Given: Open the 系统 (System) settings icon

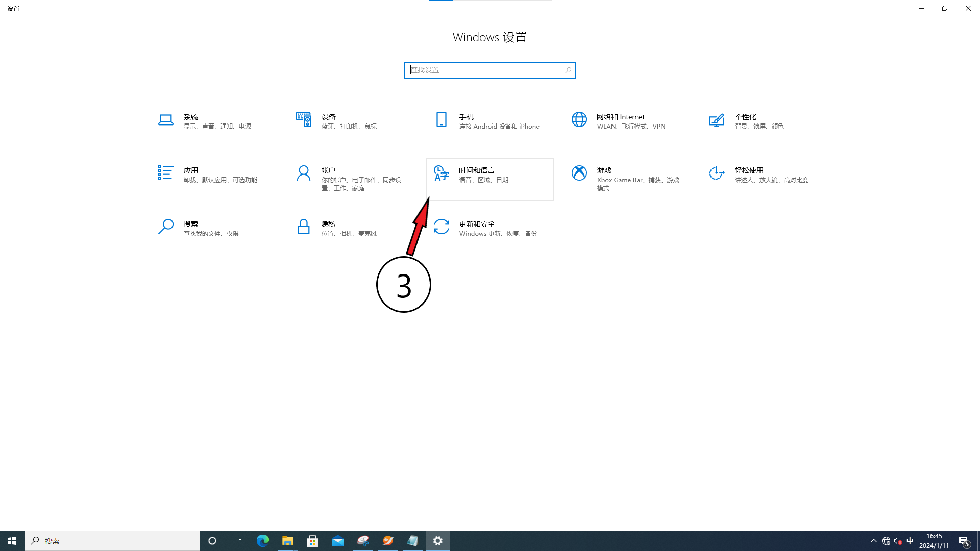Looking at the screenshot, I should click(x=165, y=120).
